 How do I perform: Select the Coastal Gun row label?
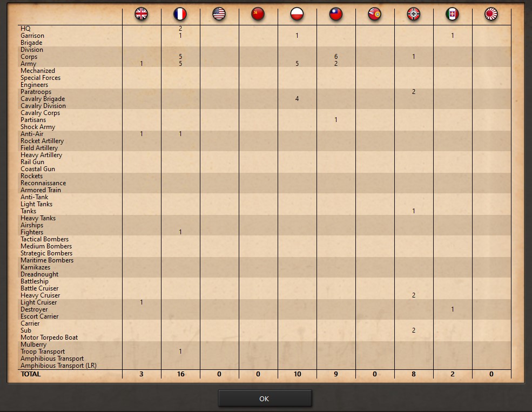(x=38, y=169)
